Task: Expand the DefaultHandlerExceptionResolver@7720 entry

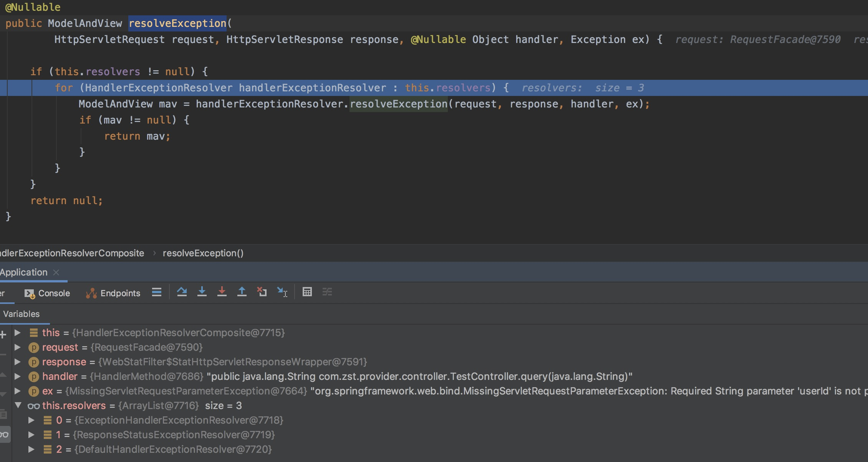Action: tap(31, 449)
